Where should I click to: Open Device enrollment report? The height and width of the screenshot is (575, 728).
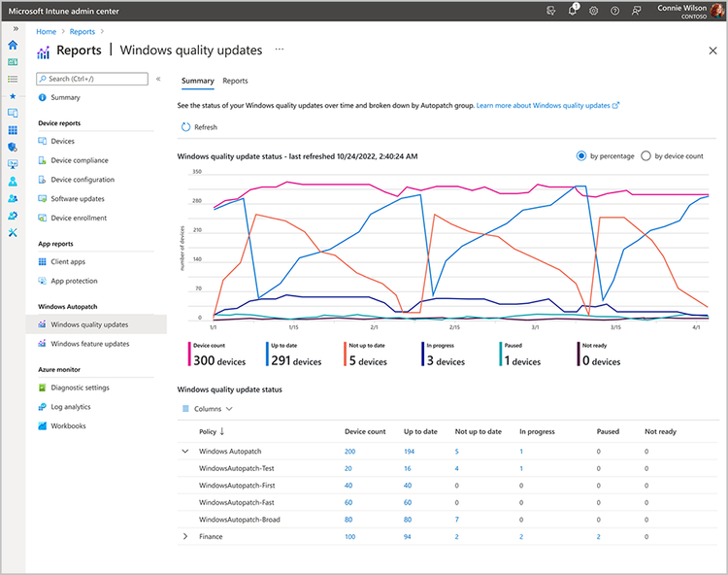79,218
